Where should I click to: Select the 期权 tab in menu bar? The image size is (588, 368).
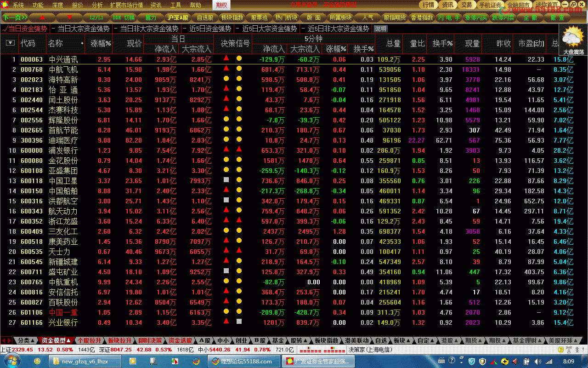tap(222, 6)
